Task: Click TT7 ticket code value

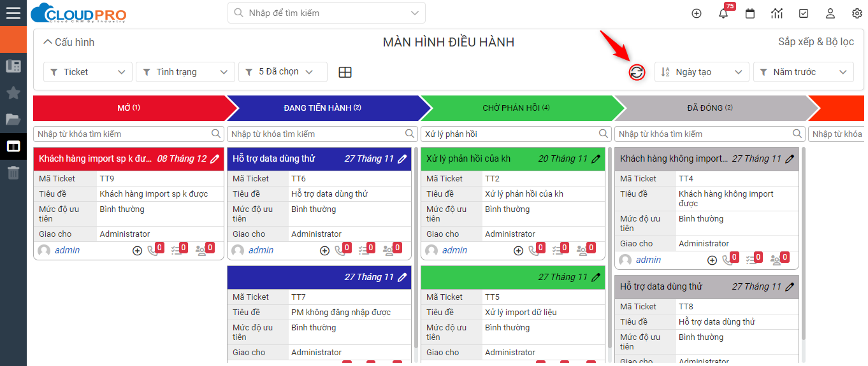Action: (298, 297)
